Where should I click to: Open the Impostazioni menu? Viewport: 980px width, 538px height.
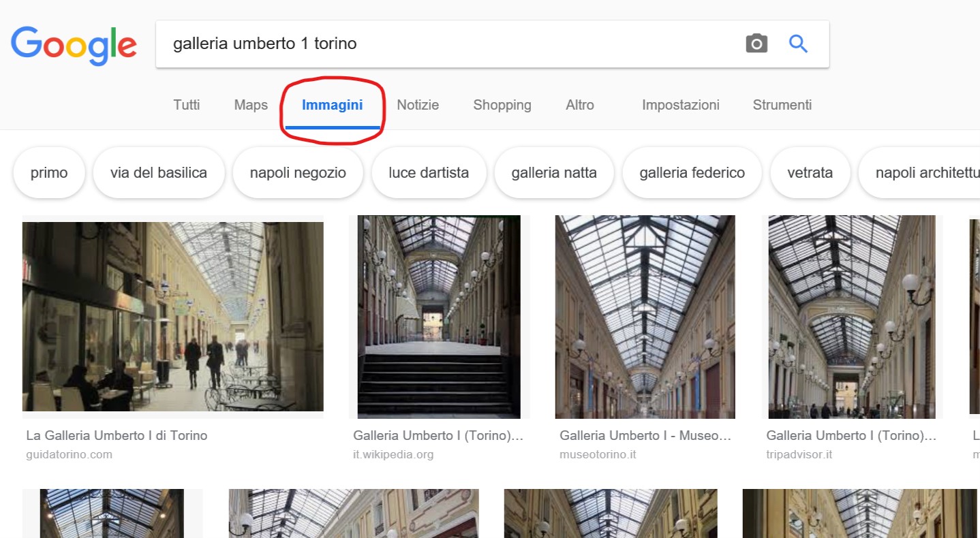pyautogui.click(x=681, y=105)
